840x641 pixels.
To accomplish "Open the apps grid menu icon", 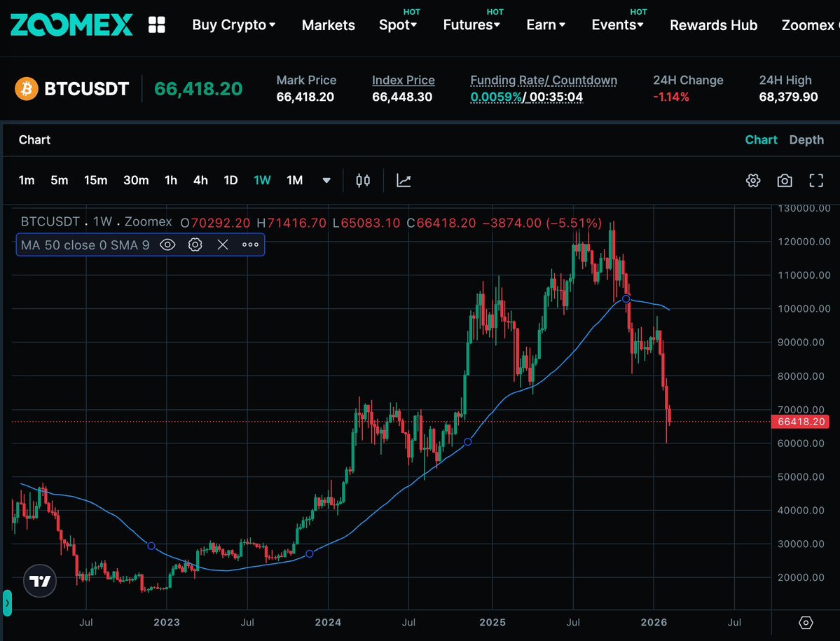I will pyautogui.click(x=156, y=25).
